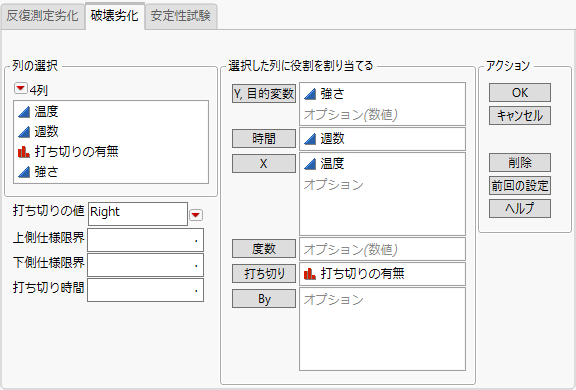The image size is (576, 390).
Task: Click the continuous icon beside 温度 in column list
Action: (x=24, y=112)
